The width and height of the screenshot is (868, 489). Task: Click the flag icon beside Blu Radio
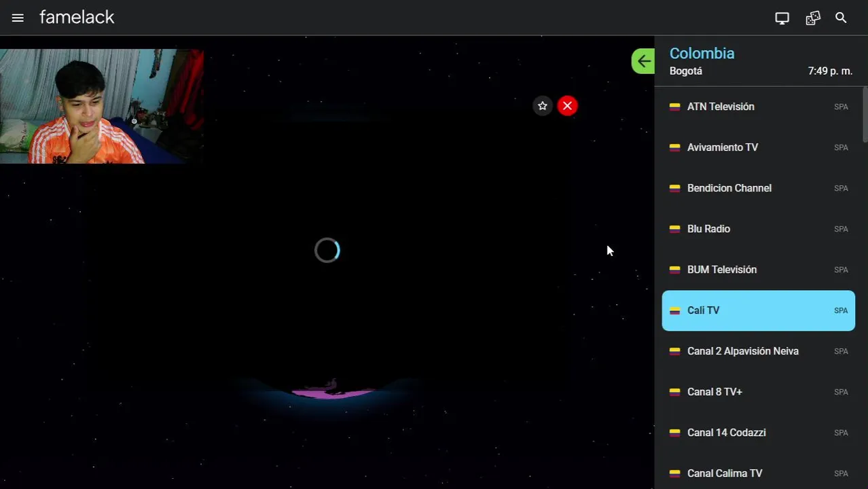click(x=674, y=229)
